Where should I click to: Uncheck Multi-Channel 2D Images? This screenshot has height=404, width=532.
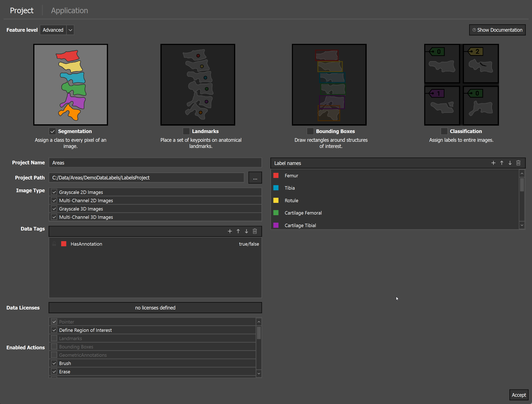pyautogui.click(x=54, y=201)
